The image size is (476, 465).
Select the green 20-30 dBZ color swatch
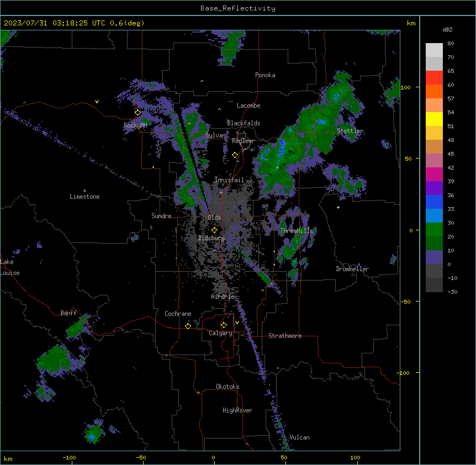pos(434,230)
